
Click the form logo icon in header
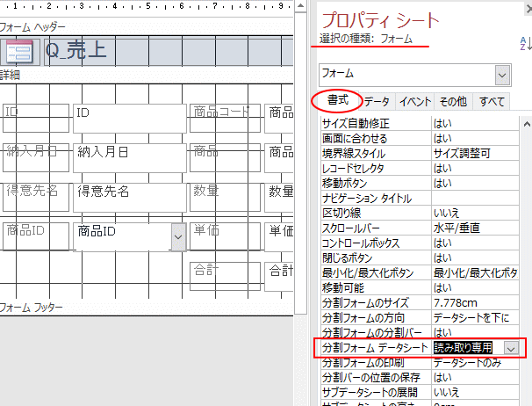pyautogui.click(x=20, y=52)
